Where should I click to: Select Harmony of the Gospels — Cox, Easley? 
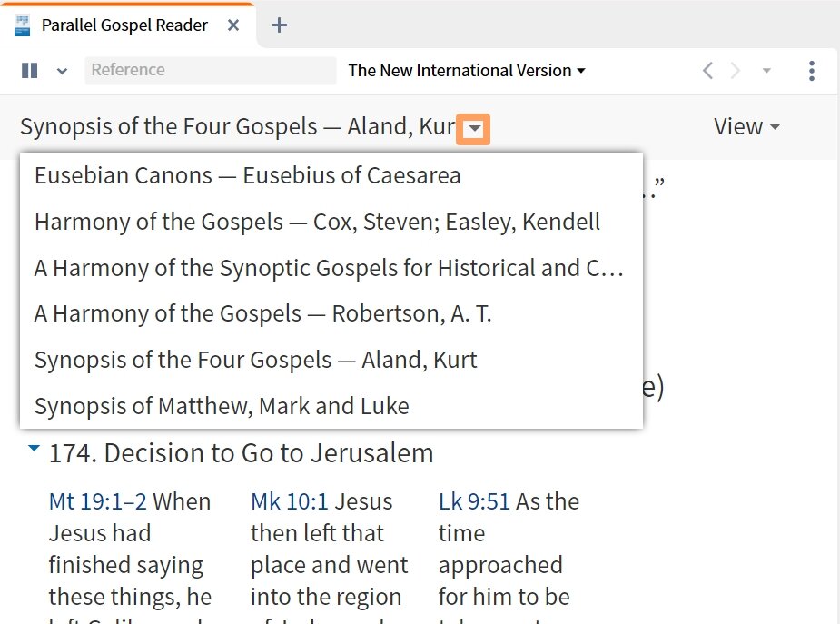pos(331,222)
